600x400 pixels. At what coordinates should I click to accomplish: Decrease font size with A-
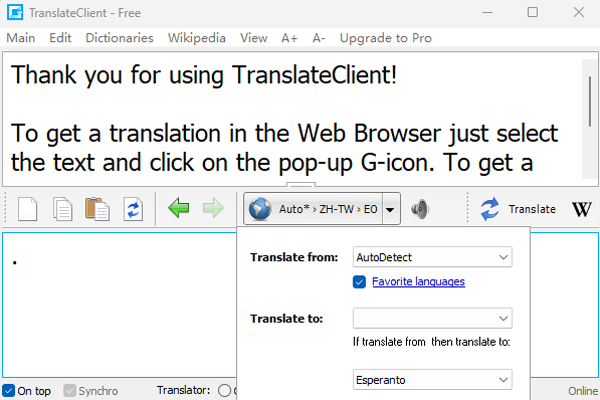click(x=319, y=38)
